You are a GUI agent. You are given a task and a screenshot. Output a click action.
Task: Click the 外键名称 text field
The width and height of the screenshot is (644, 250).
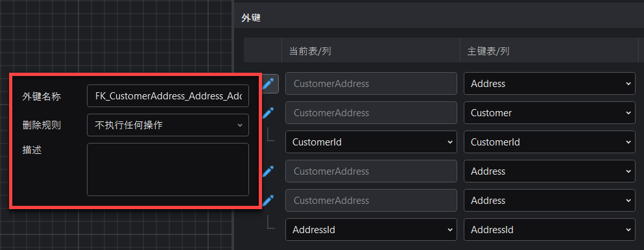167,96
